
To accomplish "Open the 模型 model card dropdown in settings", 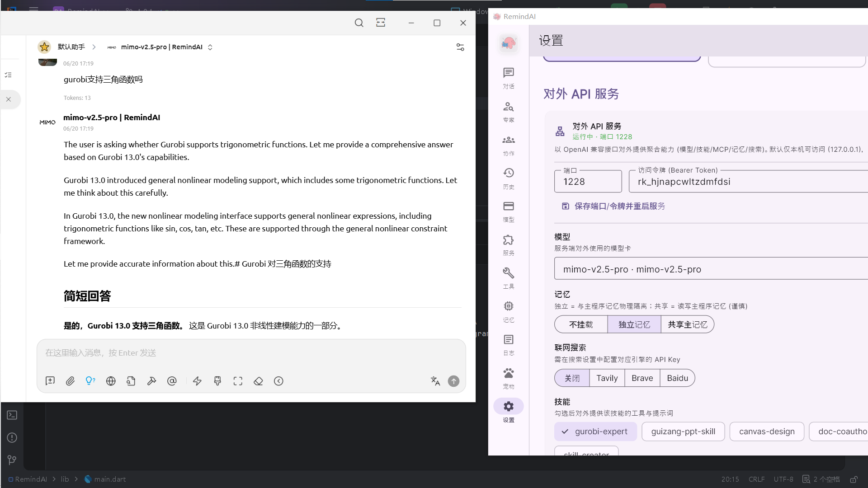I will pyautogui.click(x=711, y=269).
